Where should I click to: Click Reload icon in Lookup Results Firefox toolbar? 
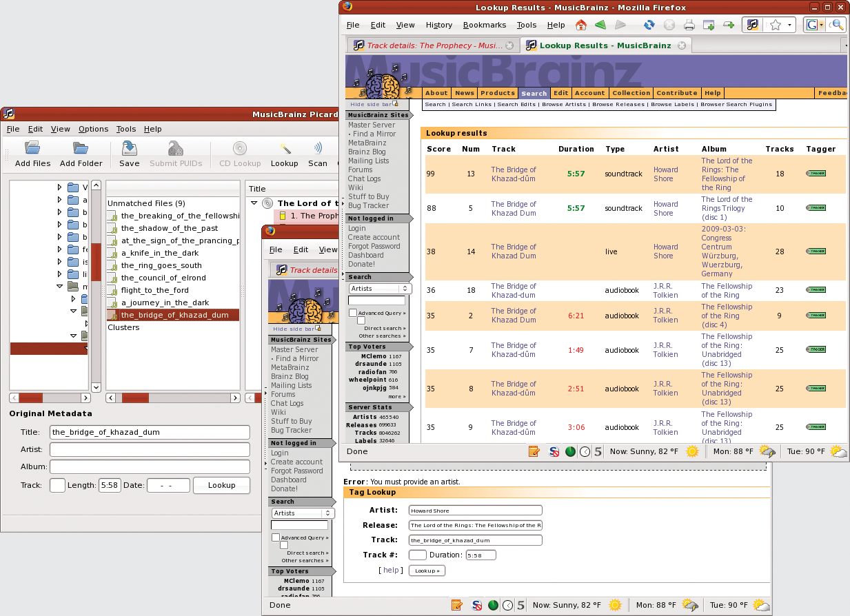649,25
